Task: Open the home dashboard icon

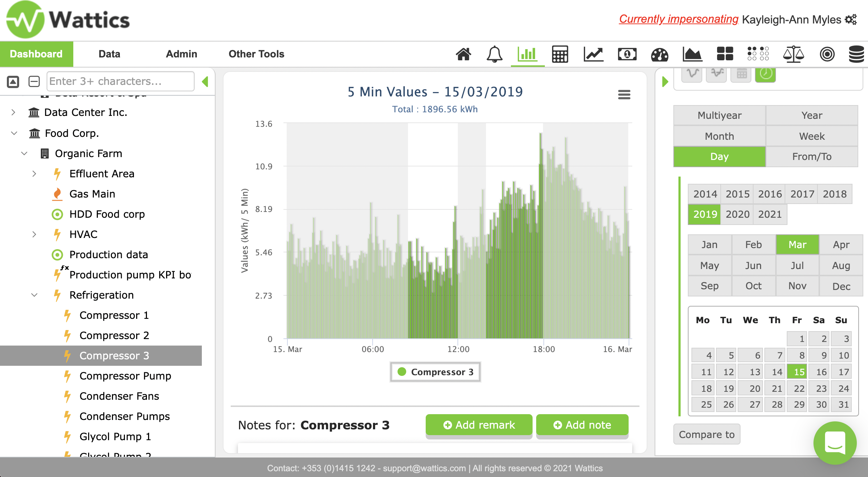Action: [463, 55]
